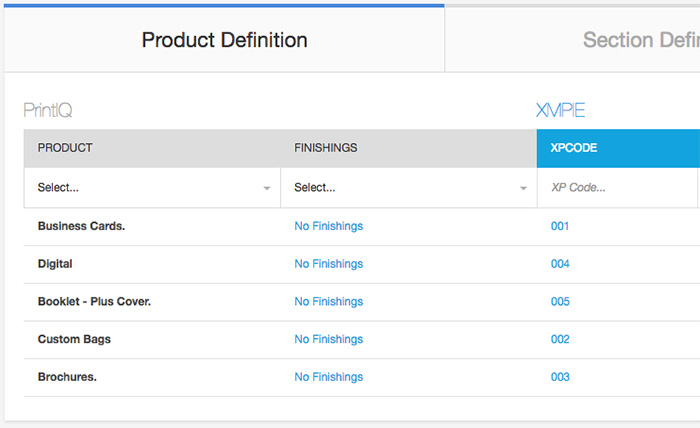Select the Custom Bags product row
This screenshot has height=428, width=700.
(74, 340)
